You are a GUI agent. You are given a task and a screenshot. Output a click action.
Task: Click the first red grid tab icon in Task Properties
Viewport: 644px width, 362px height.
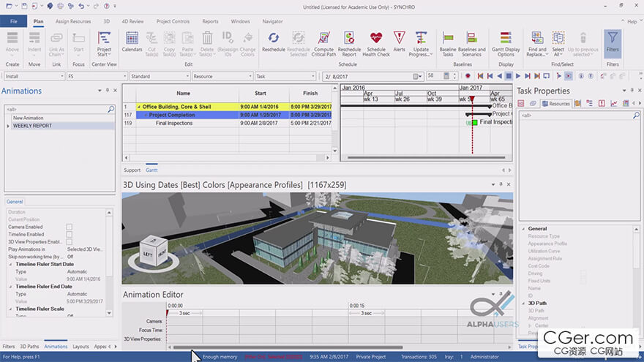[521, 103]
